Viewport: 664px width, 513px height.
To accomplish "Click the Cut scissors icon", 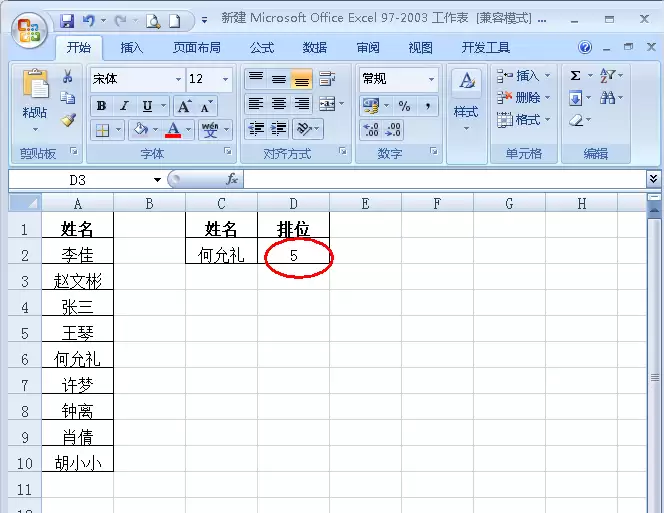I will pos(67,76).
